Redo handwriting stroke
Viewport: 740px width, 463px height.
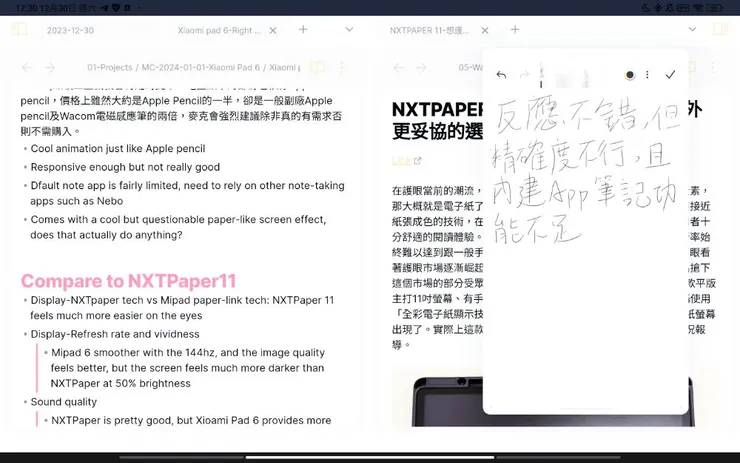(x=524, y=75)
